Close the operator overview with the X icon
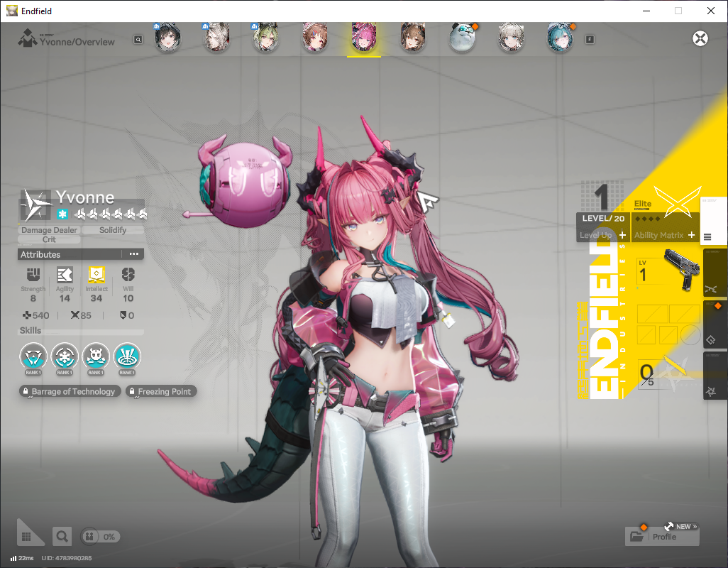Viewport: 728px width, 568px height. (700, 38)
